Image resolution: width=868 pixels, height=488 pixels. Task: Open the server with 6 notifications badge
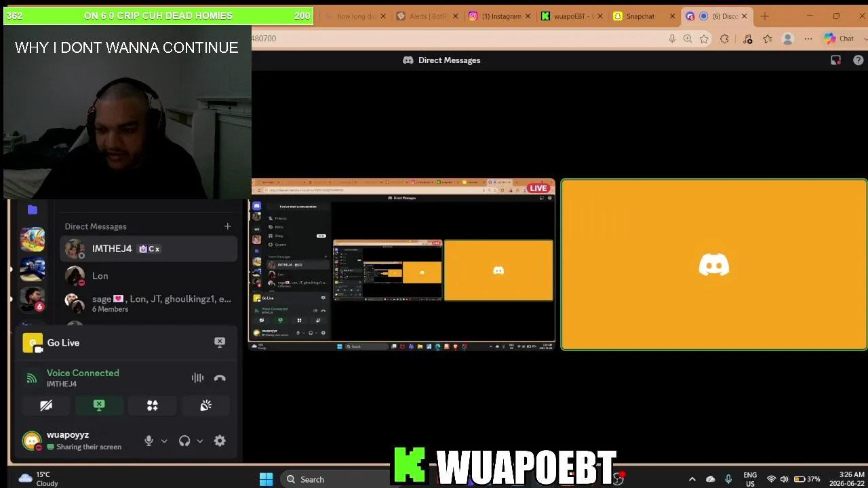[x=33, y=299]
